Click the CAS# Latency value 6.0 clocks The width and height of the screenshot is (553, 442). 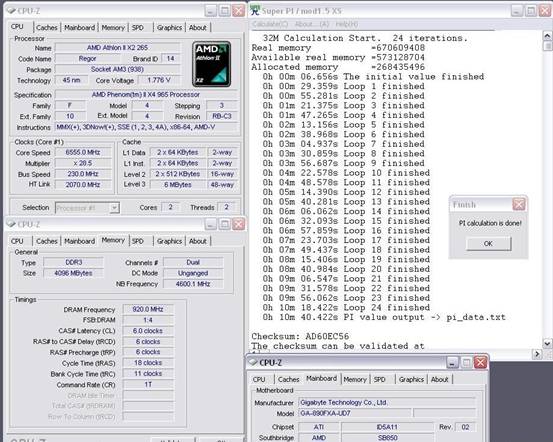point(148,331)
